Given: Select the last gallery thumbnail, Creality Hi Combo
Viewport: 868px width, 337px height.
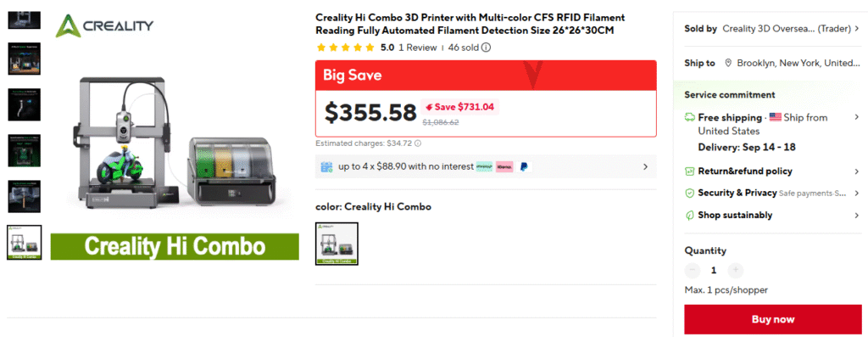Looking at the screenshot, I should (x=24, y=242).
